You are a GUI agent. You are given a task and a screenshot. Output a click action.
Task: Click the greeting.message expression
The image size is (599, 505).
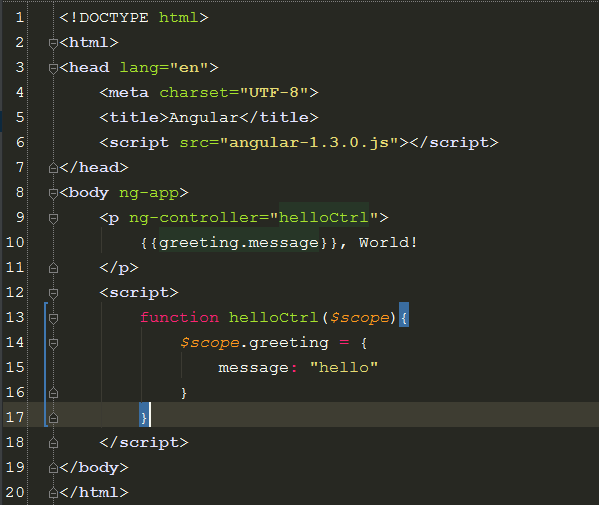pyautogui.click(x=239, y=243)
